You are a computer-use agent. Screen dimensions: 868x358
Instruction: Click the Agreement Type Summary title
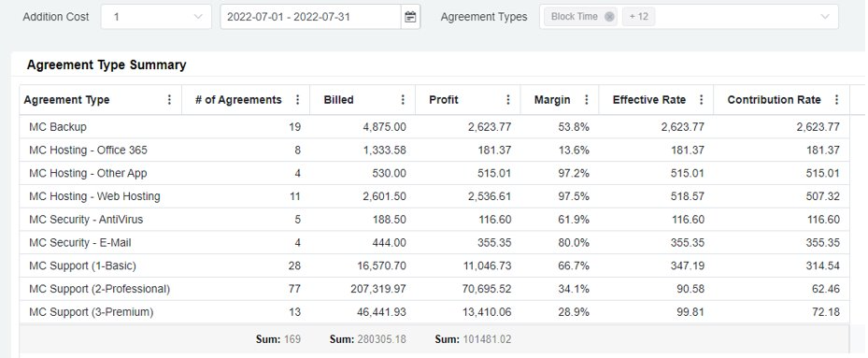point(107,64)
